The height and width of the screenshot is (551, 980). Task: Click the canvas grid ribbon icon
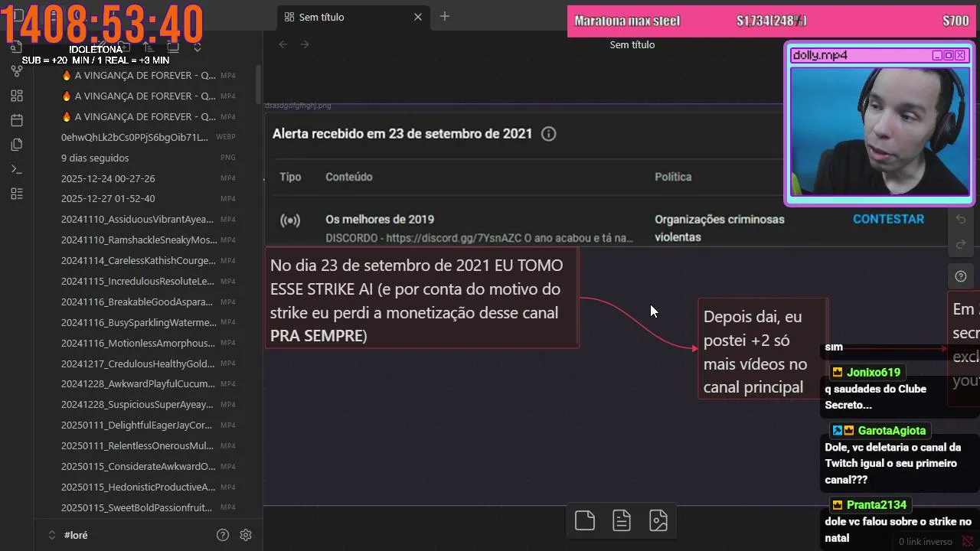pyautogui.click(x=17, y=96)
